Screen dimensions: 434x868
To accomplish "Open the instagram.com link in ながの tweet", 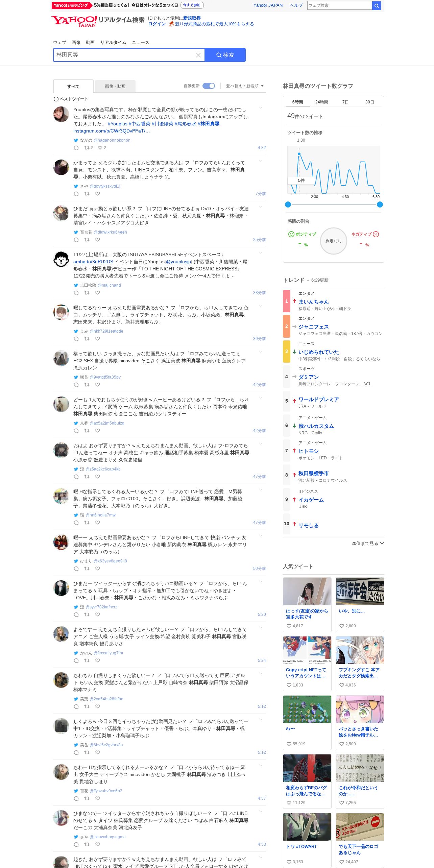I will pos(112,131).
